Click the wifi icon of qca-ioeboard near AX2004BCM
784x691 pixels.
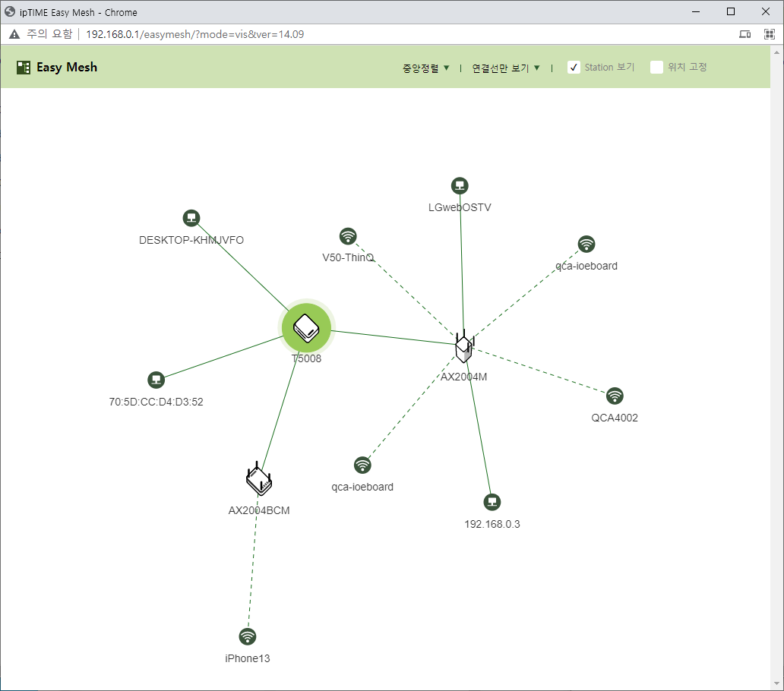[362, 465]
